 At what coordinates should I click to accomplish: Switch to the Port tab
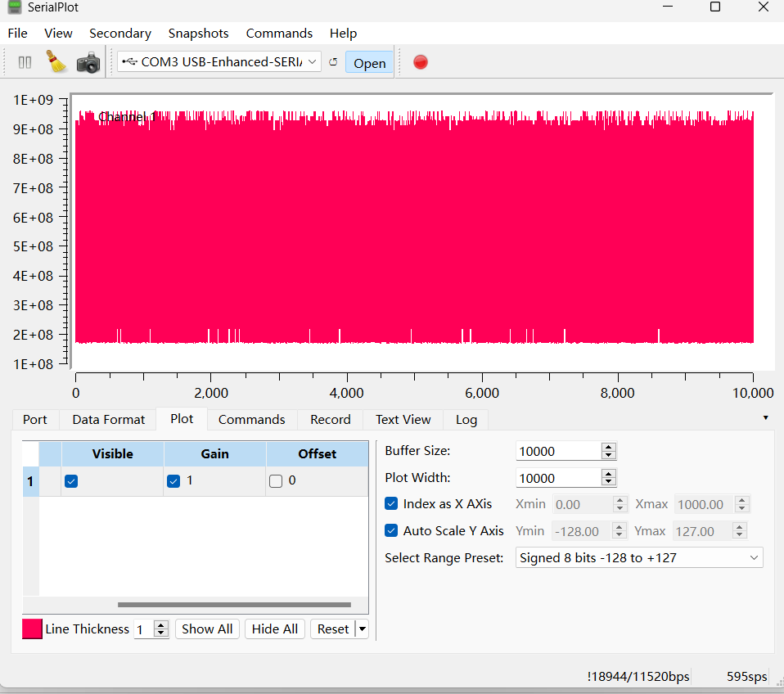35,420
